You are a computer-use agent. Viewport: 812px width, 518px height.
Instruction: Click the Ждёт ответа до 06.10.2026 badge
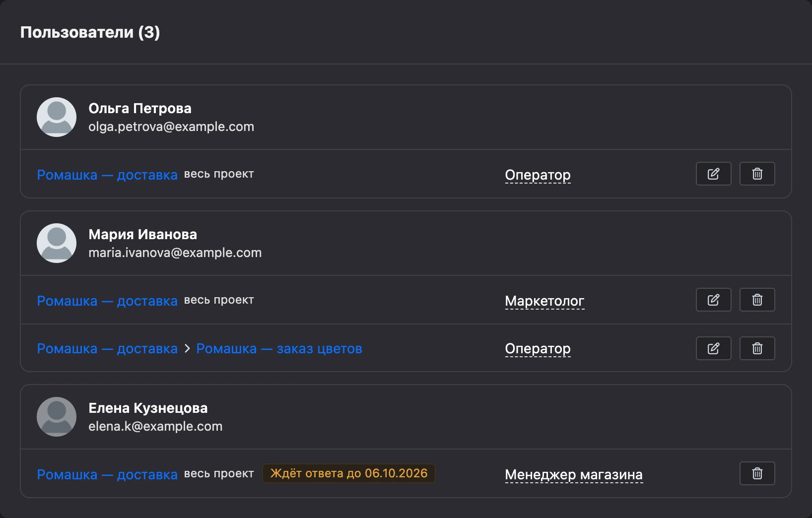pyautogui.click(x=348, y=473)
